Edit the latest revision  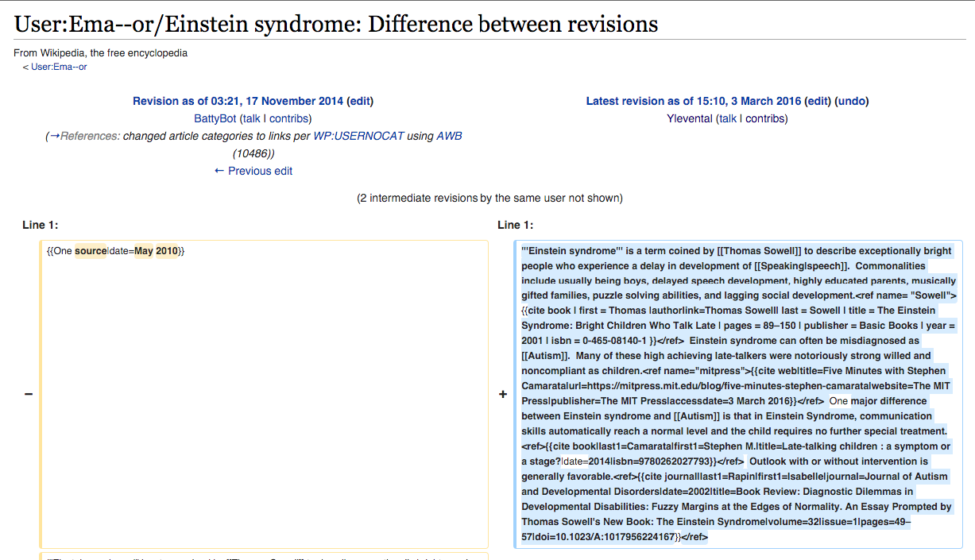point(818,101)
